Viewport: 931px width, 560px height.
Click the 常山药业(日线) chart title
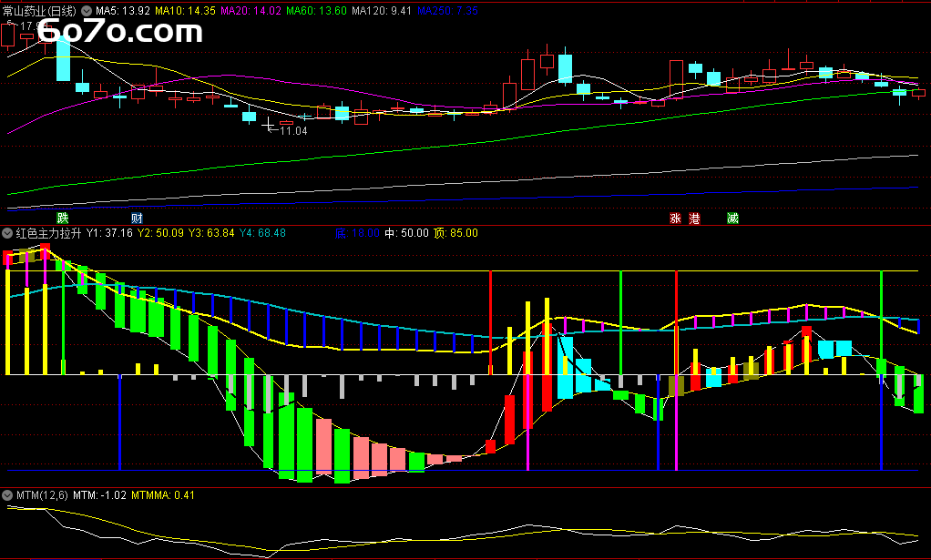click(x=40, y=11)
